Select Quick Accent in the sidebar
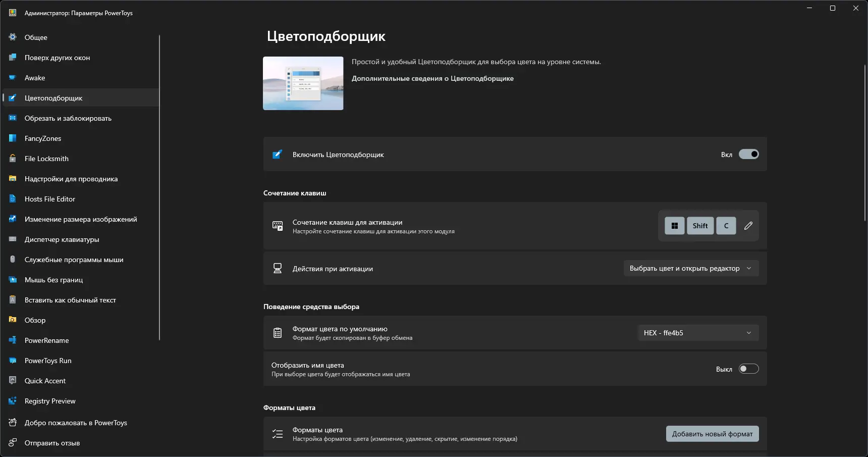Screen dimensions: 868x457 (45, 381)
